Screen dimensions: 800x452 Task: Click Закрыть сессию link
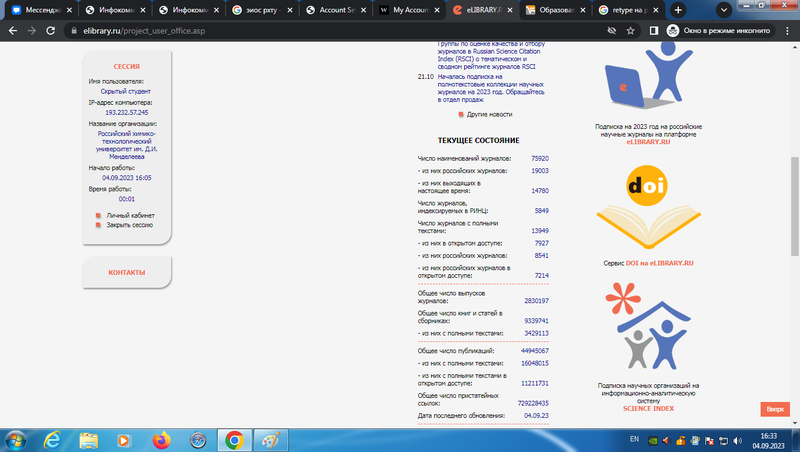coord(130,225)
